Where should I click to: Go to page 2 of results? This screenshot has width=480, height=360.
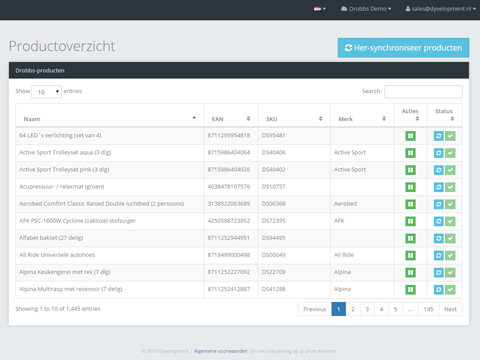[x=353, y=309]
